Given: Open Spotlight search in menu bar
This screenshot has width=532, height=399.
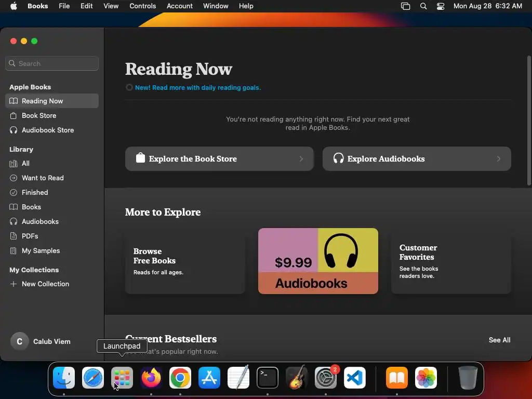Looking at the screenshot, I should 423,6.
